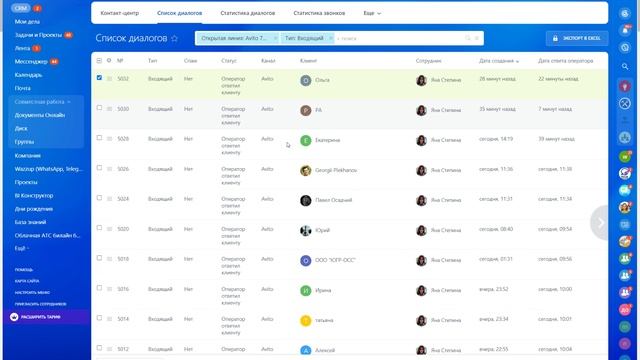
Task: Open row actions menu for dialog 5020
Action: [x=109, y=229]
